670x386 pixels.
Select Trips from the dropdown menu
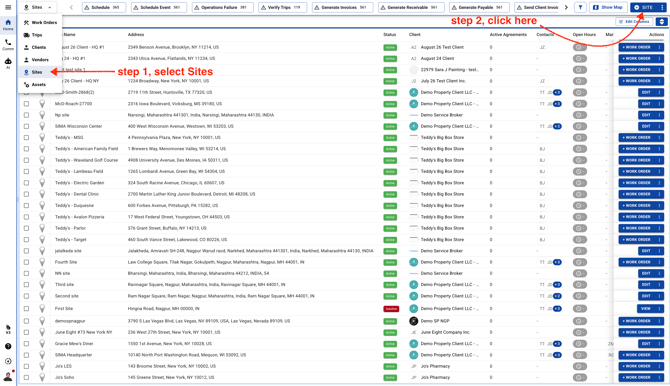click(x=40, y=35)
